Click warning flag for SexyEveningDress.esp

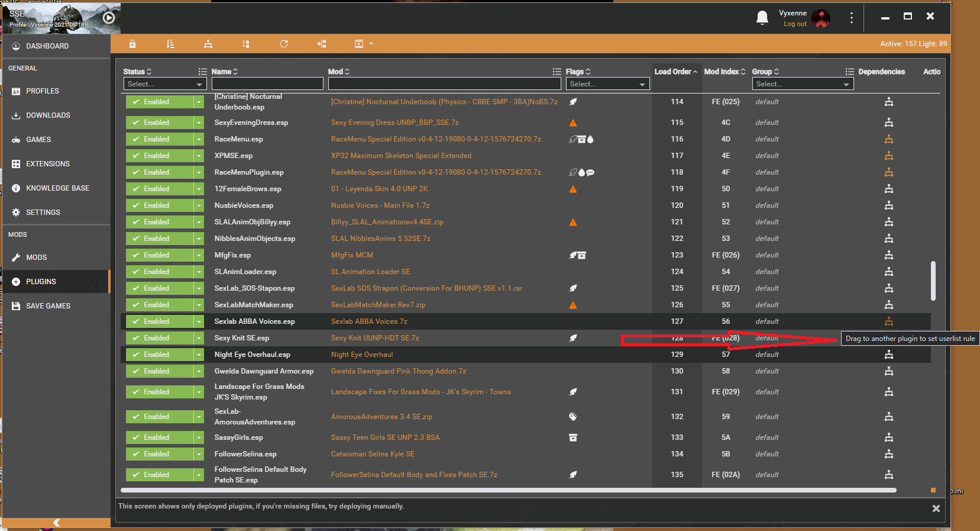pos(573,123)
